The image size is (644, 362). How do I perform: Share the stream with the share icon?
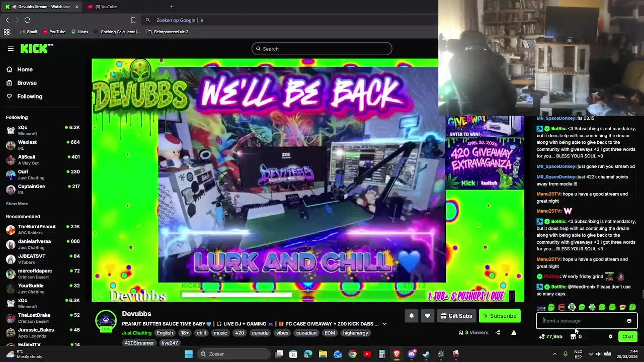point(498,332)
